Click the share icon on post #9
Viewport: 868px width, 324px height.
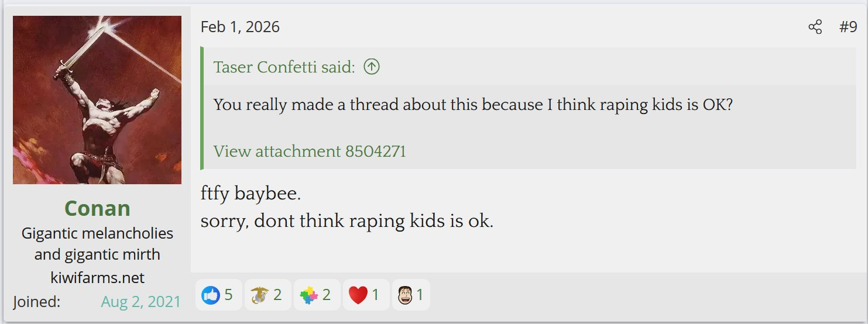tap(815, 27)
